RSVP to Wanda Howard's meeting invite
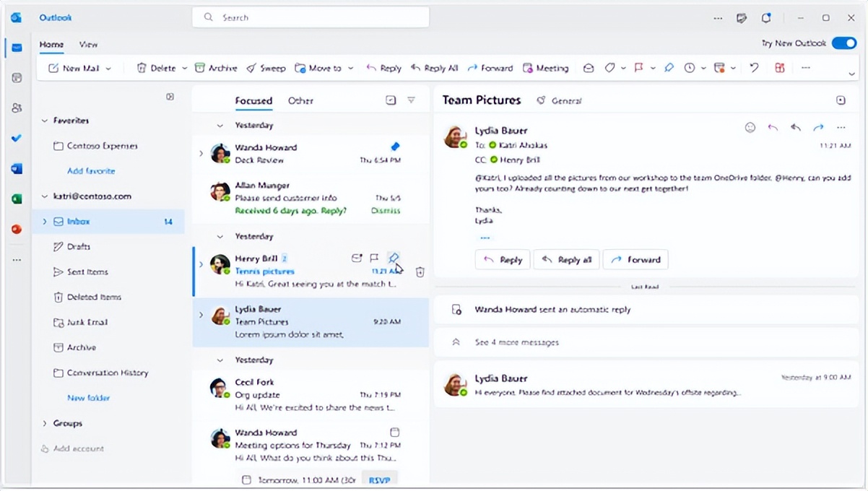The height and width of the screenshot is (491, 868). (380, 479)
